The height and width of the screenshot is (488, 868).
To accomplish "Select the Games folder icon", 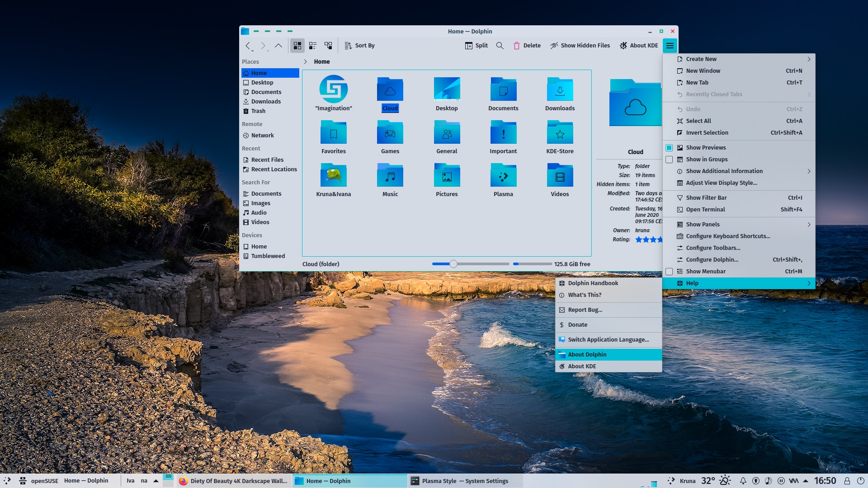I will (x=390, y=132).
